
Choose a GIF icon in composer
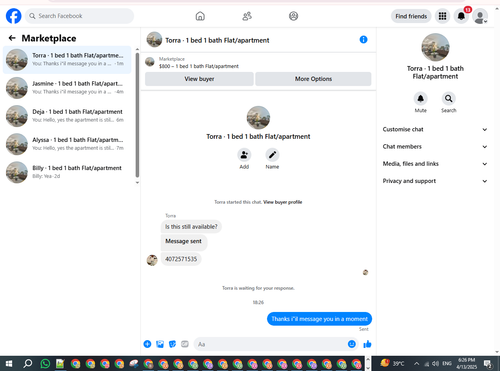pyautogui.click(x=185, y=344)
